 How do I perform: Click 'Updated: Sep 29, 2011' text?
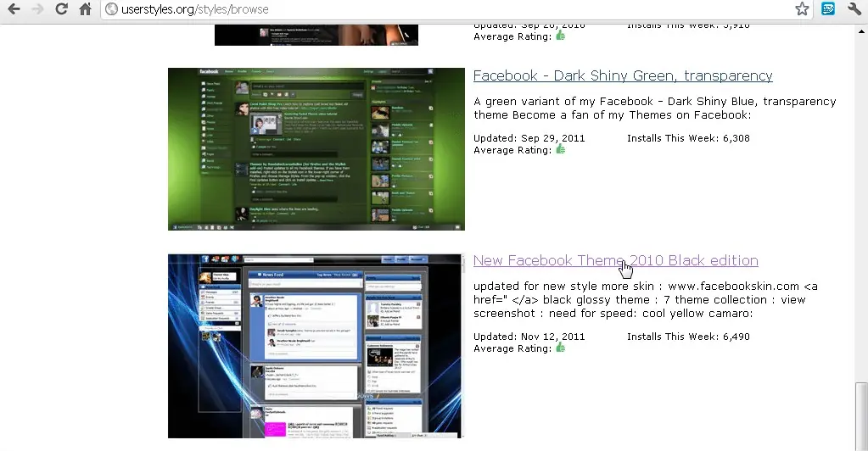(x=529, y=138)
